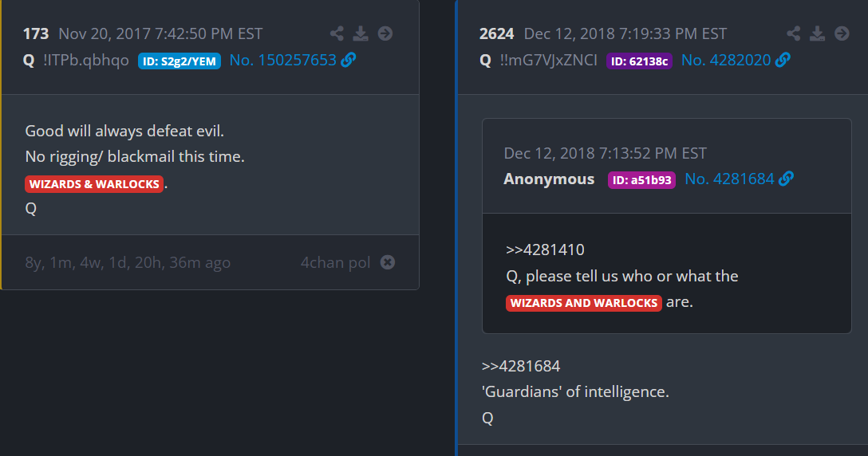Screen dimensions: 868x456
Task: Click chain link icon beside No. 150257653
Action: tap(348, 60)
